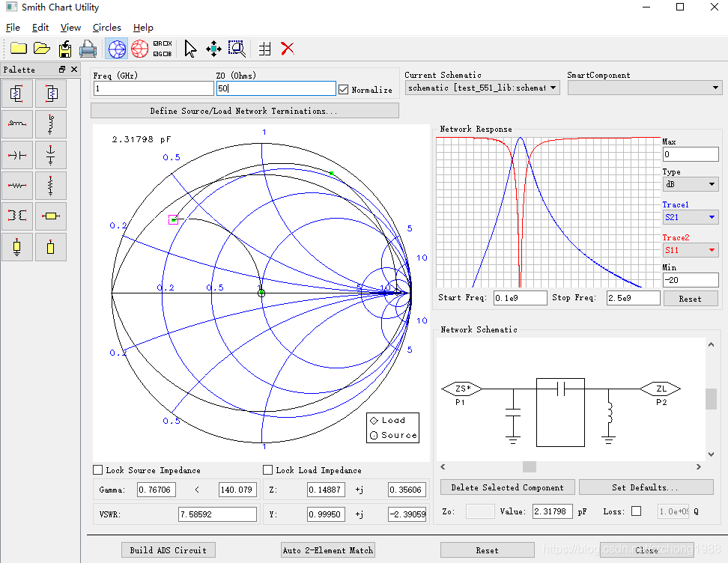Screen dimensions: 728x563
Task: Open existing file via folder icon
Action: (x=42, y=48)
